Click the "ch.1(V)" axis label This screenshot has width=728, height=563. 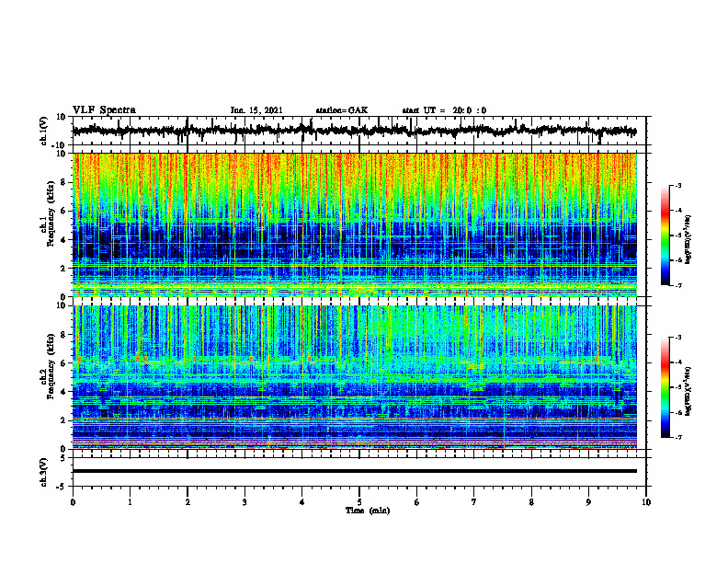(44, 131)
